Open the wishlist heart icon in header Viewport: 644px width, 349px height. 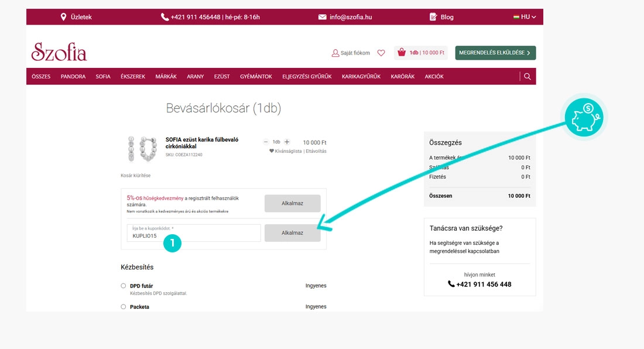pos(381,53)
